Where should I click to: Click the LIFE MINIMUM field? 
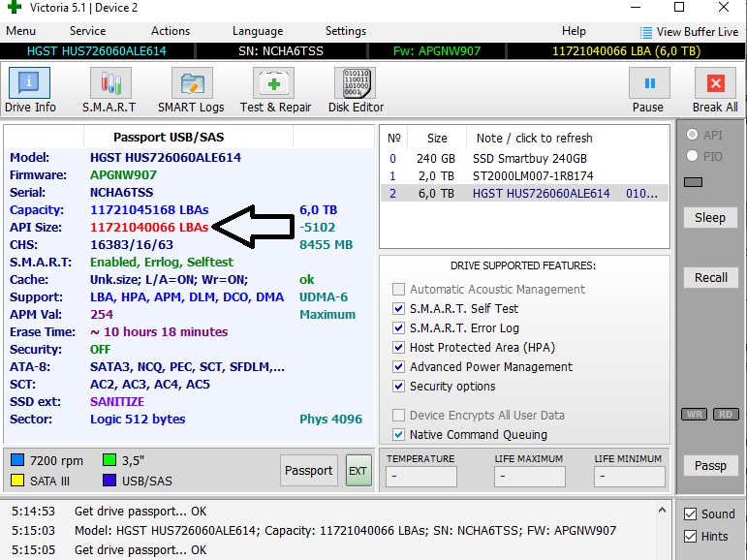pyautogui.click(x=630, y=476)
